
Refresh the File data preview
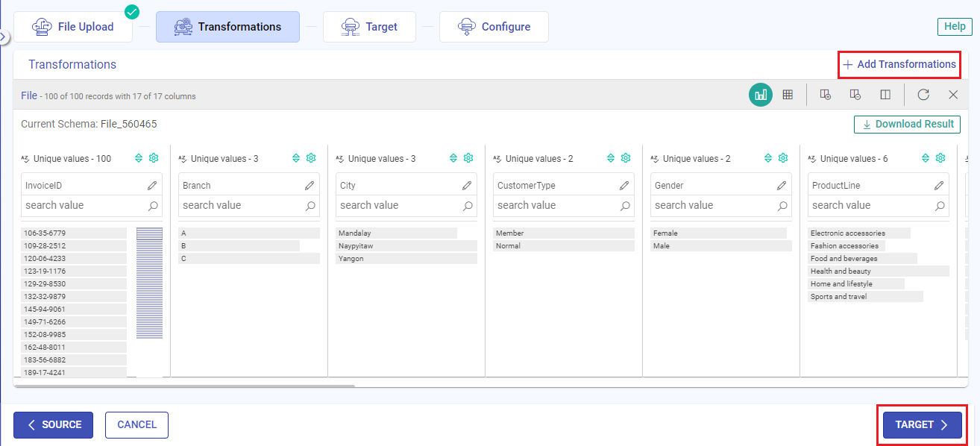pyautogui.click(x=923, y=95)
